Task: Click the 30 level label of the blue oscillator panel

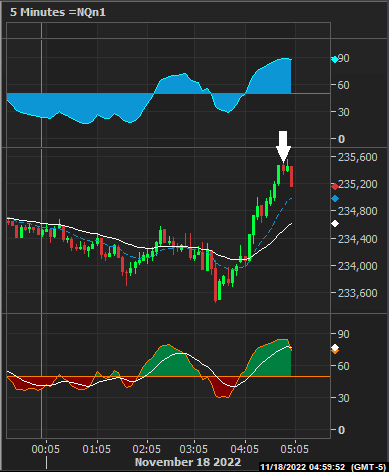Action: [x=343, y=112]
